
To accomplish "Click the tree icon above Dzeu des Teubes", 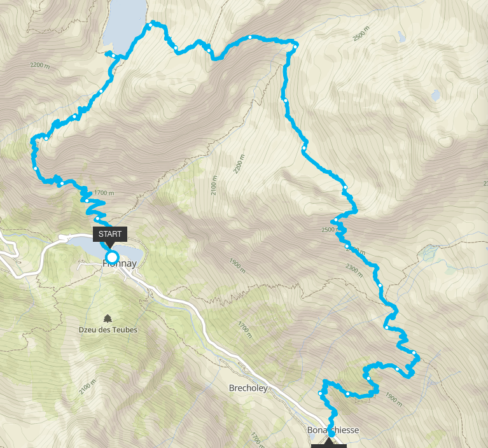I will (108, 318).
